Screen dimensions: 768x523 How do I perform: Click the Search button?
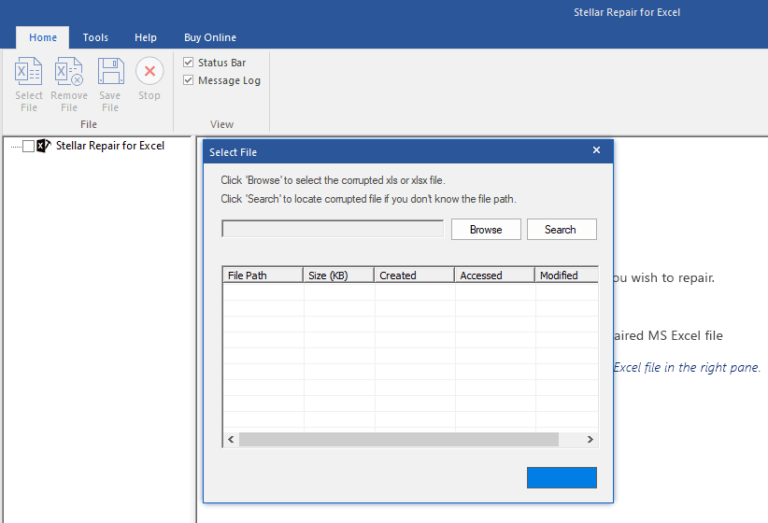coord(561,229)
